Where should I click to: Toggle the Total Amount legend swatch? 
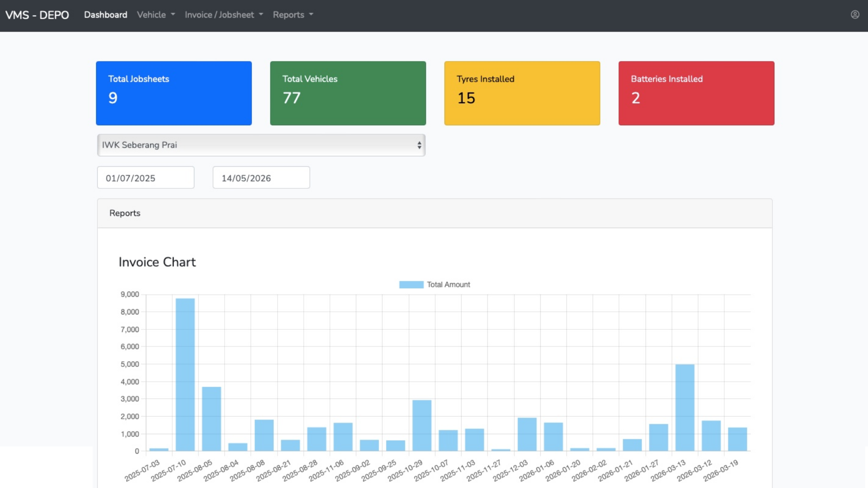pyautogui.click(x=411, y=285)
